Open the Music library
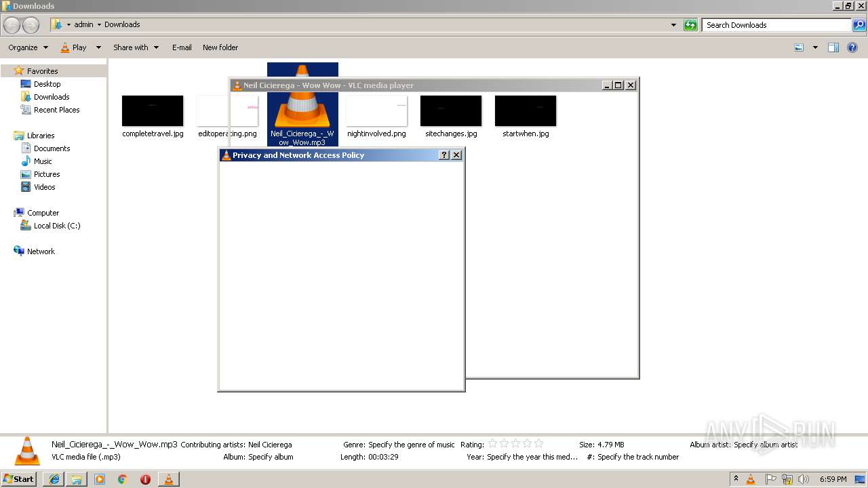868x488 pixels. [43, 161]
